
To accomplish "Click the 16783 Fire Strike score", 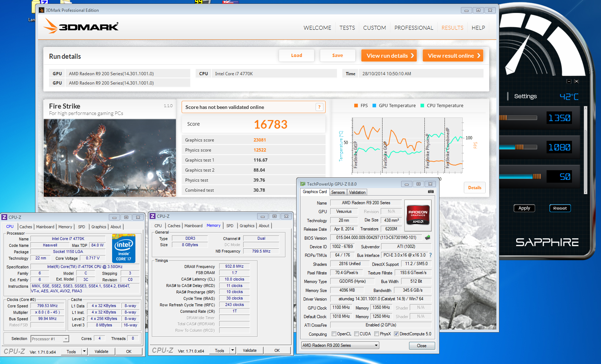I will coord(270,124).
